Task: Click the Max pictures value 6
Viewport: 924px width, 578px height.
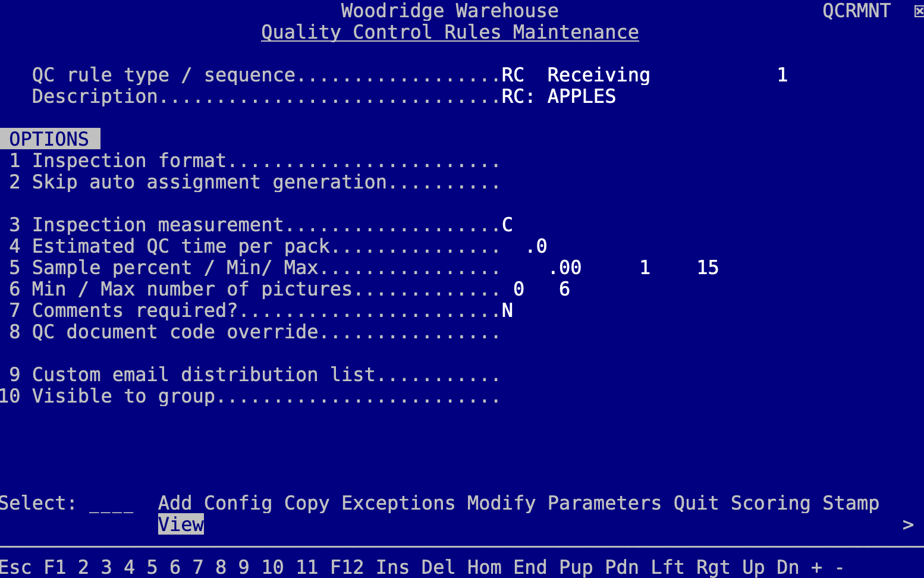Action: point(564,289)
